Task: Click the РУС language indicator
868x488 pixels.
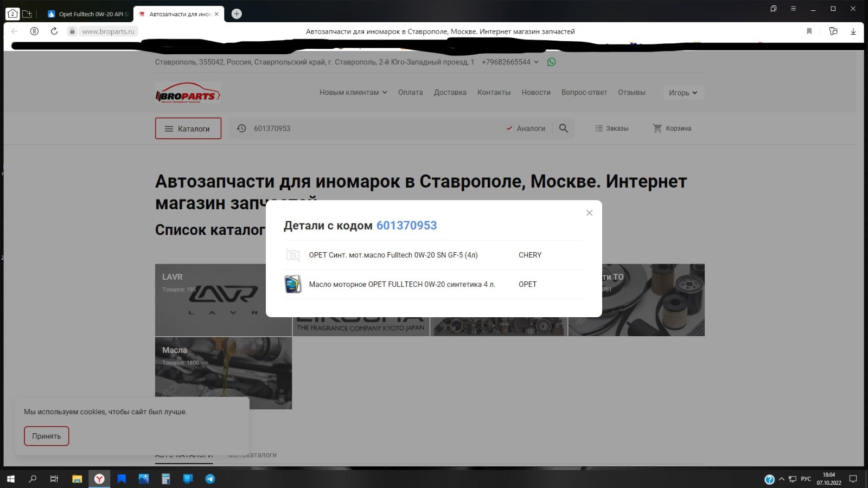Action: pyautogui.click(x=806, y=479)
